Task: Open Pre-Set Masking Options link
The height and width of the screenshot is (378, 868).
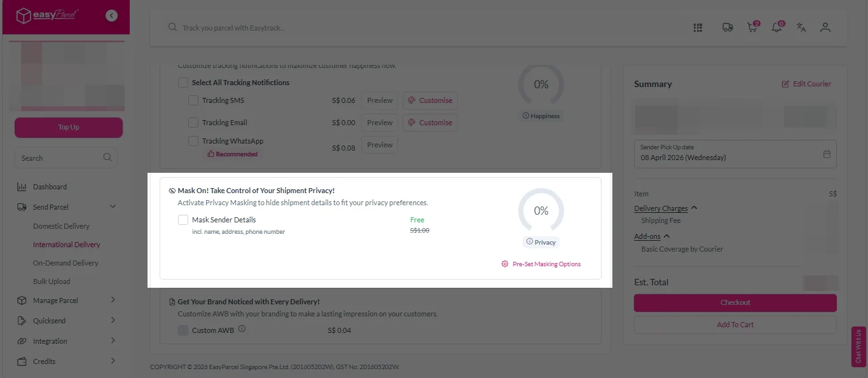Action: coord(546,264)
